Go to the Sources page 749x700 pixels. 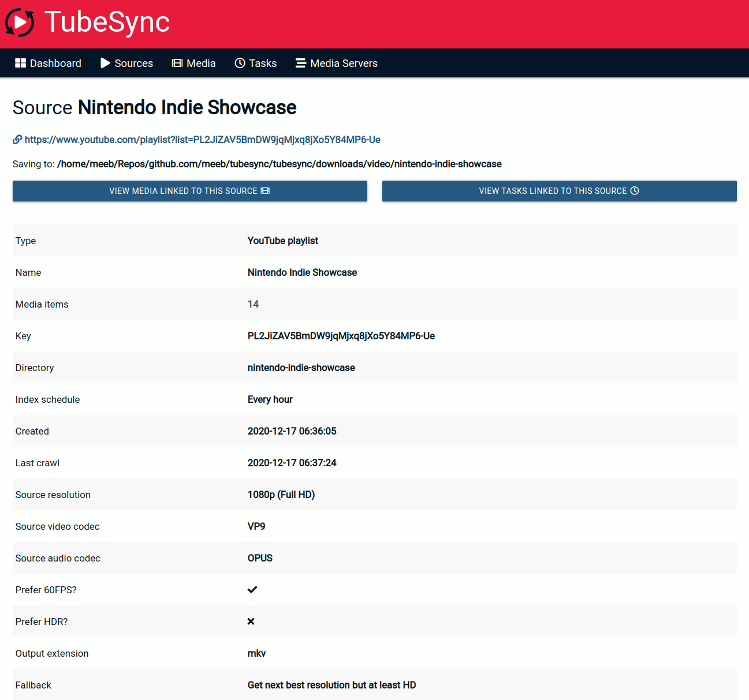click(126, 63)
